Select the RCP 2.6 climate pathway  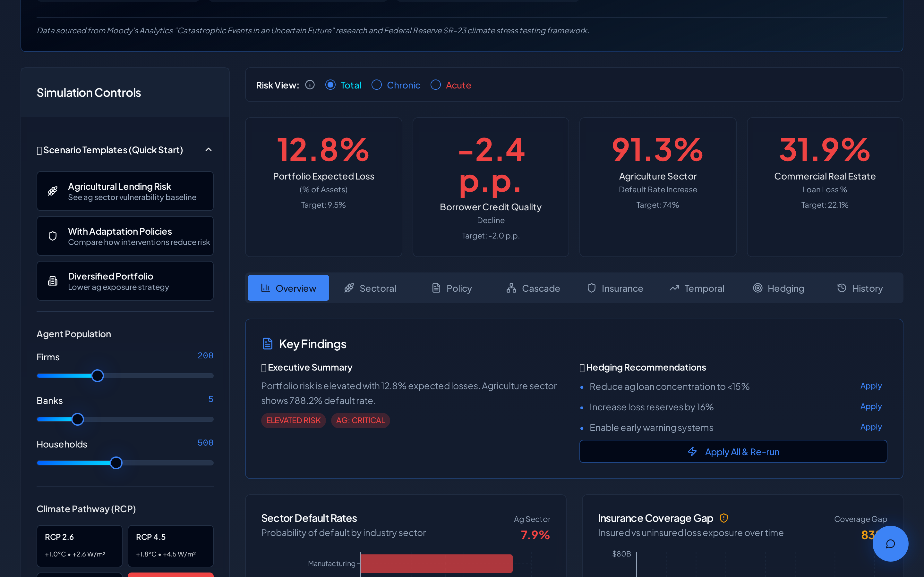pyautogui.click(x=80, y=545)
